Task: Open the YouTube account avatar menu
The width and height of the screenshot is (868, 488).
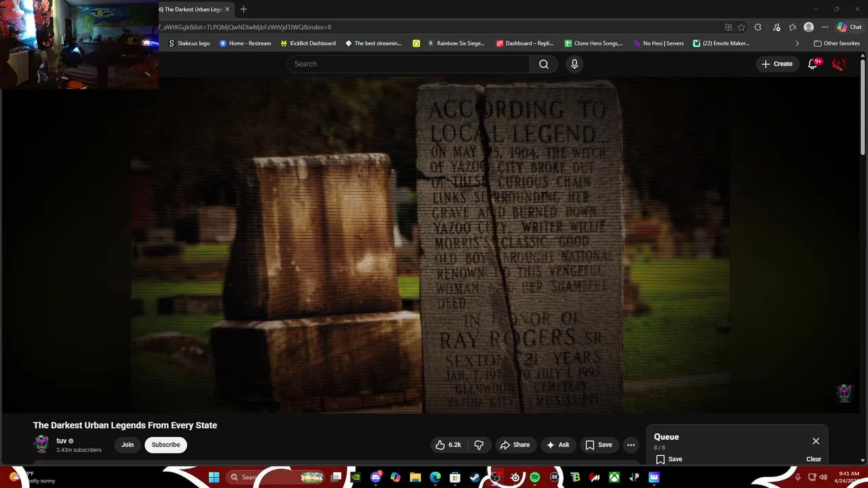Action: [839, 64]
